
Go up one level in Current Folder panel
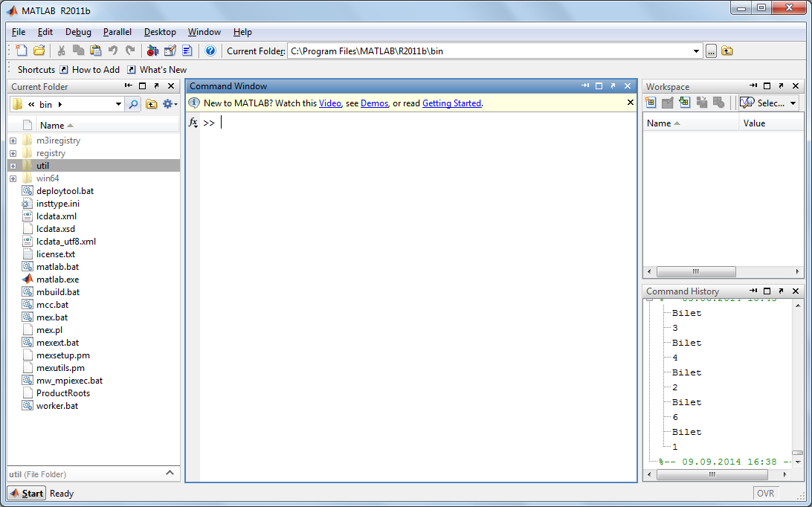coord(151,104)
